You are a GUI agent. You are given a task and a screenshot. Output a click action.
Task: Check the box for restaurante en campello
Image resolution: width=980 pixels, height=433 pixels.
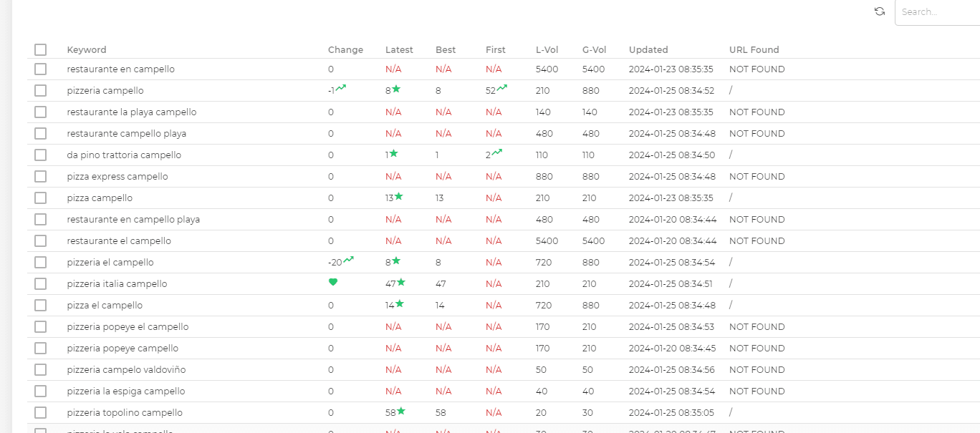click(40, 69)
